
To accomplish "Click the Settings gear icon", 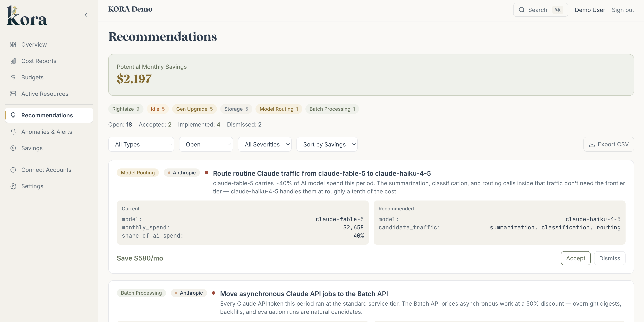I will tap(13, 186).
